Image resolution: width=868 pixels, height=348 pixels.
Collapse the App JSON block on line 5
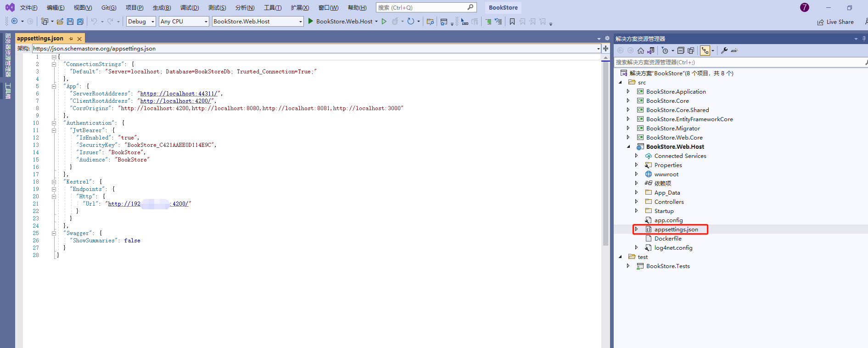coord(54,86)
